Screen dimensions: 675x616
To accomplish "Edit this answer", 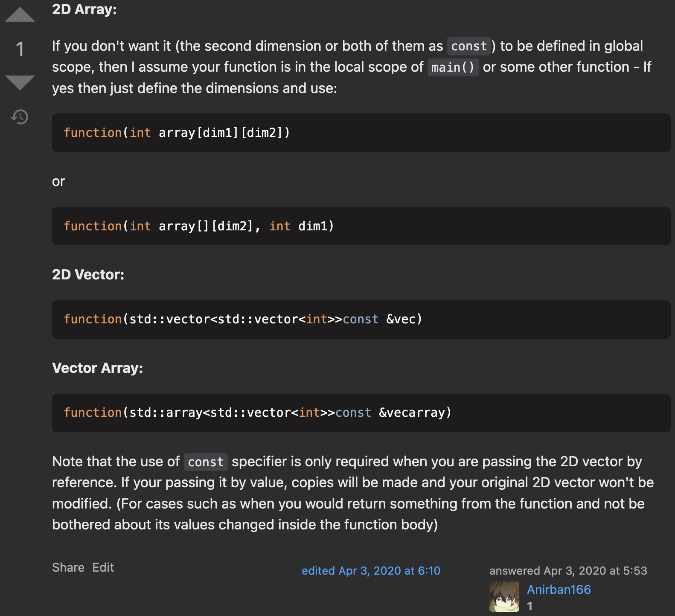I will 103,567.
